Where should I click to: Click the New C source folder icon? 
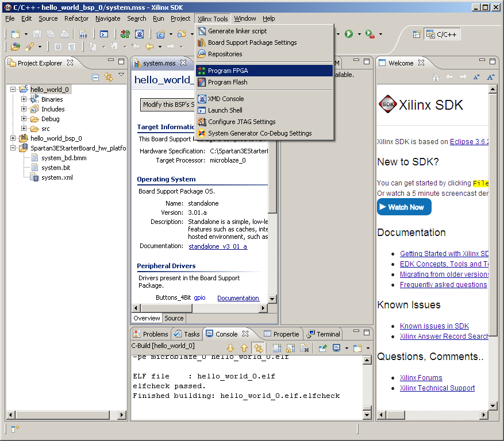tap(160, 34)
